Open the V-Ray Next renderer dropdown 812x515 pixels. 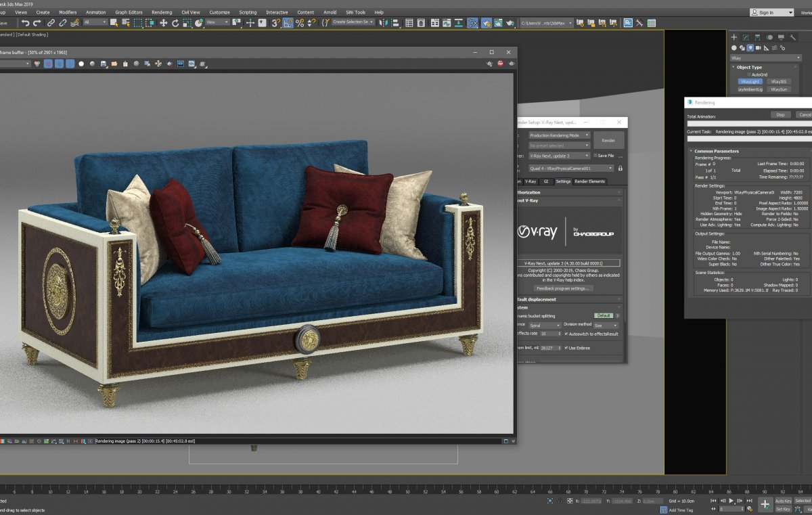pyautogui.click(x=560, y=156)
